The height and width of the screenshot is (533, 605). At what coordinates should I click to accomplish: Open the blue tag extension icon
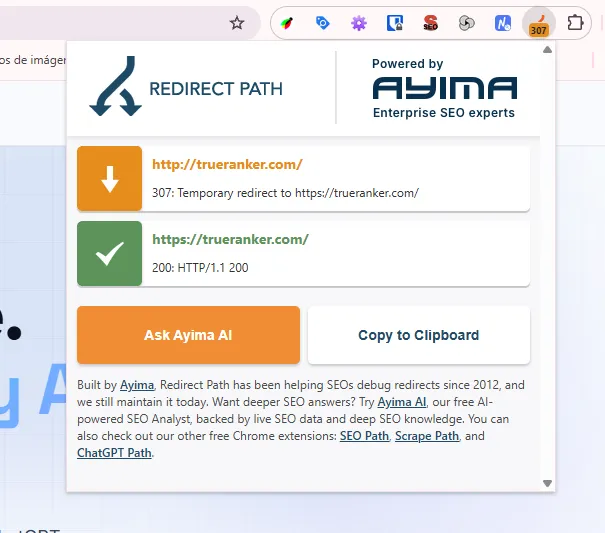[x=323, y=23]
